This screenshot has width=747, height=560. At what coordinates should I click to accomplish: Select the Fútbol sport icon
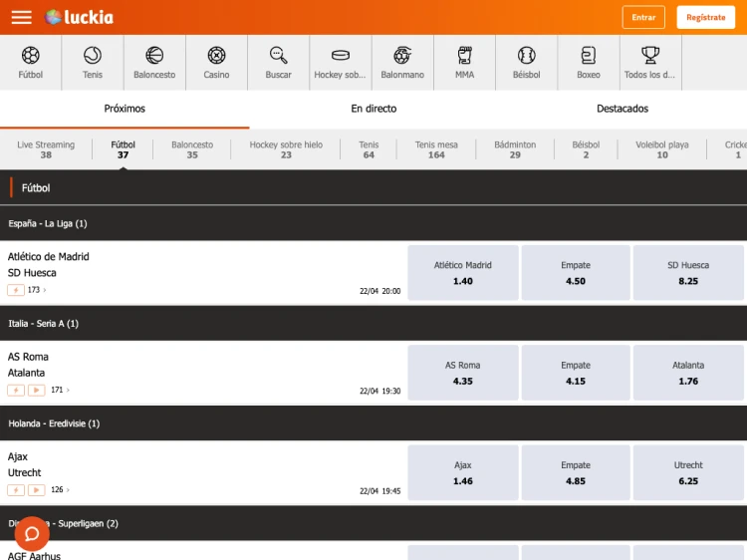pos(30,62)
